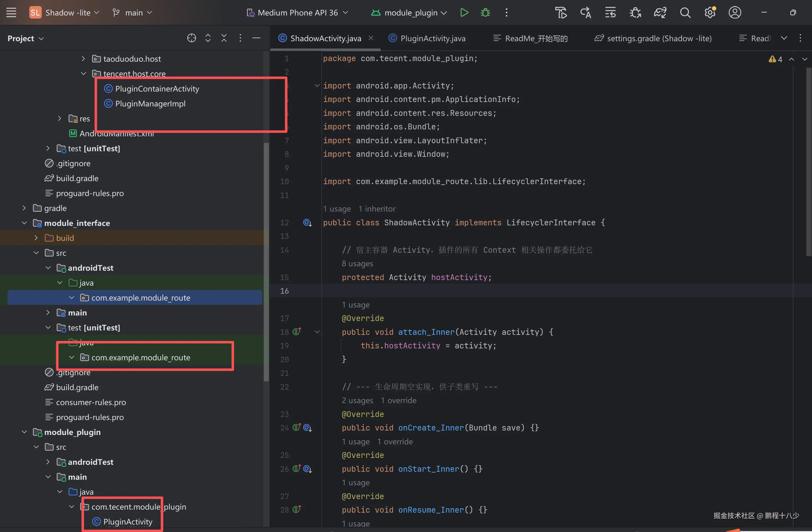812x532 pixels.
Task: Fold the import block at line 3
Action: 317,86
